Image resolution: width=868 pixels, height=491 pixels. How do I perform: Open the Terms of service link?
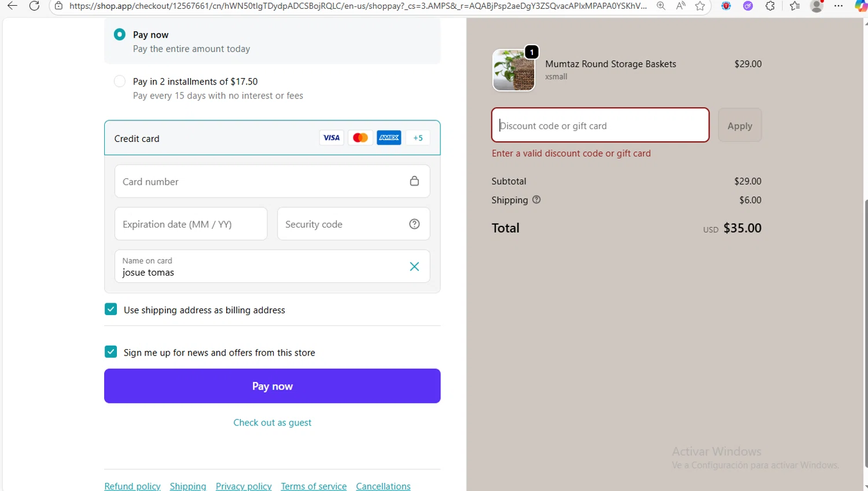coord(314,486)
